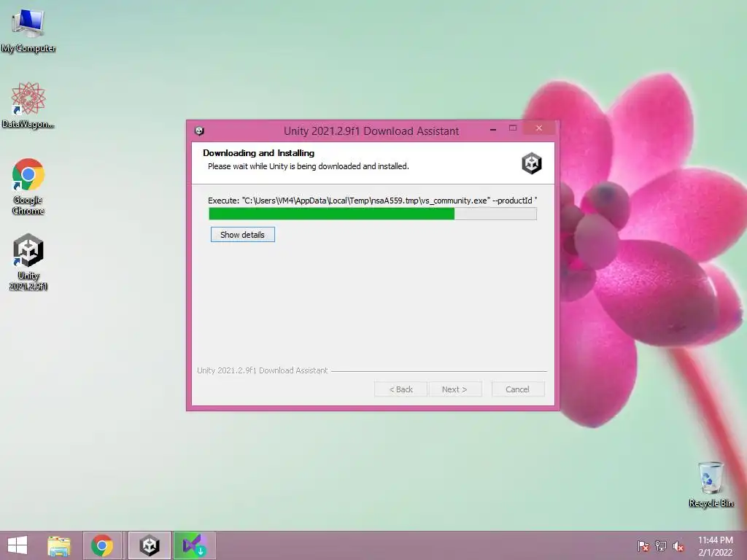
Task: Click the Unity logo in installer header
Action: click(532, 163)
